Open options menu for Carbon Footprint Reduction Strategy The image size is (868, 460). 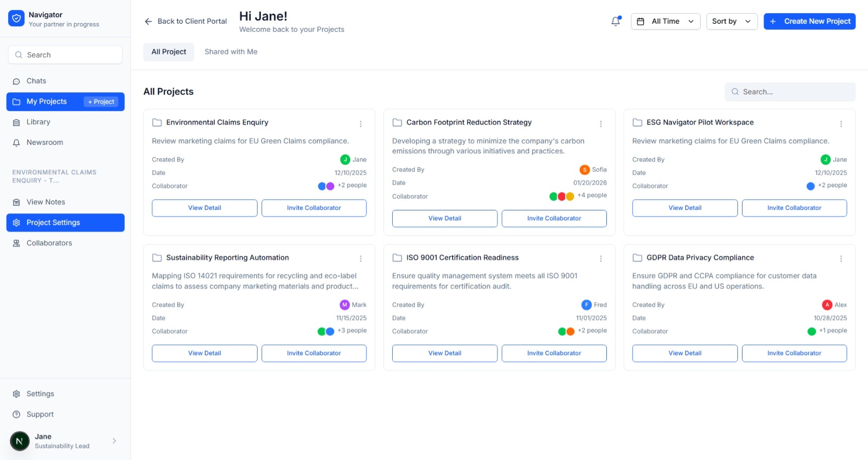[600, 124]
